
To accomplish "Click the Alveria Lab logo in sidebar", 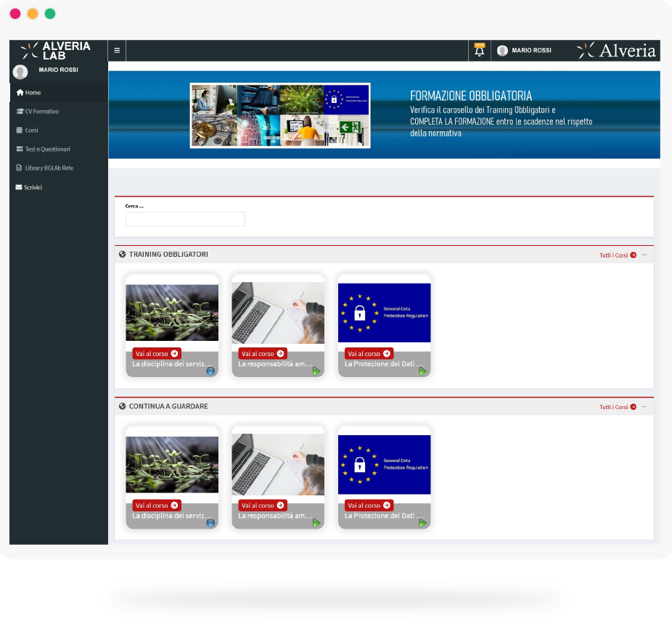I will click(x=57, y=50).
